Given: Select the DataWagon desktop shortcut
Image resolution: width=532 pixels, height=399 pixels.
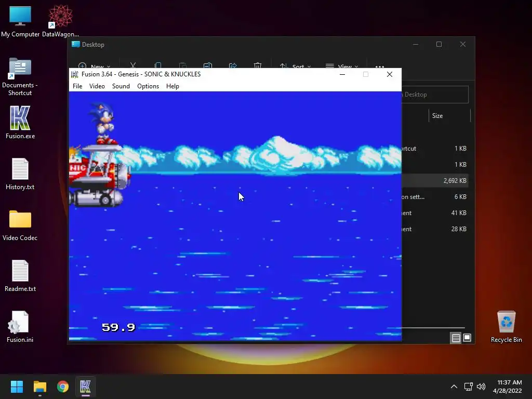Looking at the screenshot, I should coord(60,21).
